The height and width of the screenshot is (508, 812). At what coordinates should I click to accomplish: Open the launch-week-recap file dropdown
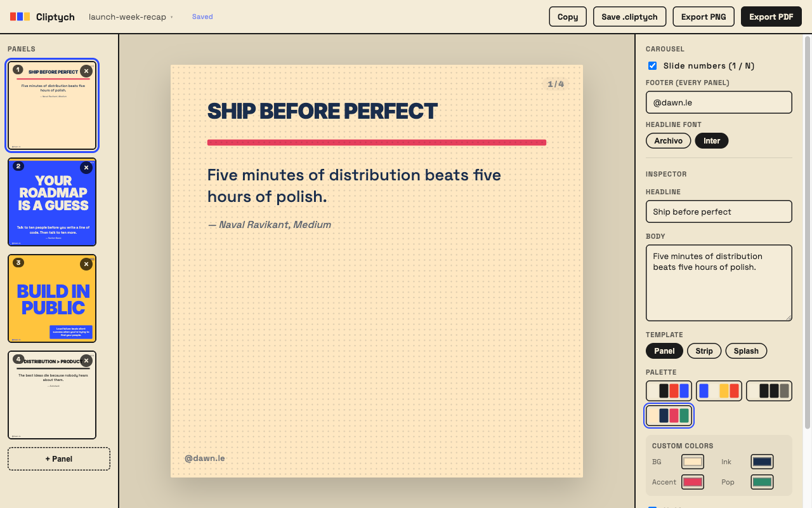[x=131, y=17]
